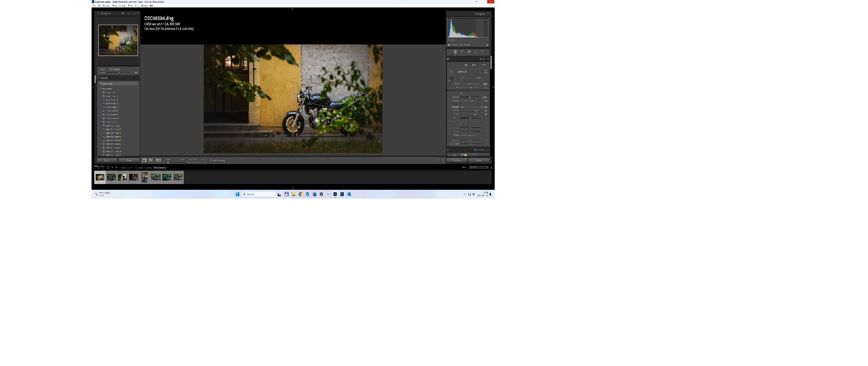This screenshot has width=868, height=366.
Task: Open the profile browser grid icon
Action: click(x=486, y=72)
